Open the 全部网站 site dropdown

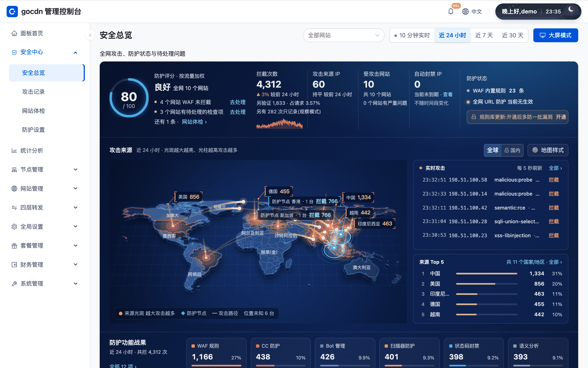click(x=344, y=35)
